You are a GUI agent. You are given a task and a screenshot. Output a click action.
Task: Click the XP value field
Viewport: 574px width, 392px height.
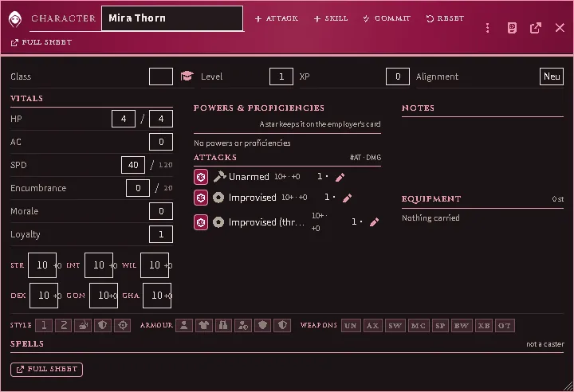coord(398,76)
